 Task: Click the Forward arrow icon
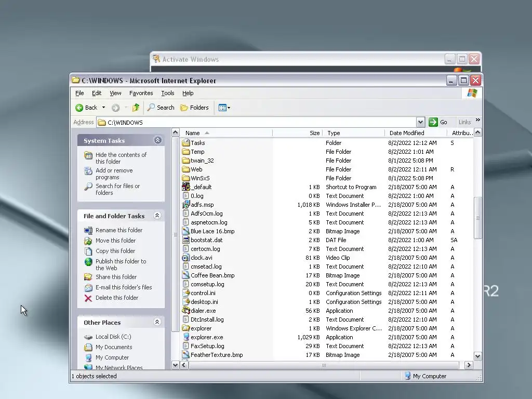116,108
